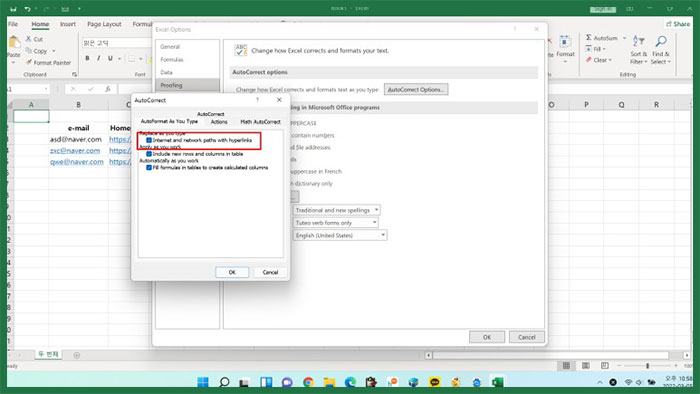Image resolution: width=700 pixels, height=394 pixels.
Task: Select the Page Layout ribbon tab
Action: (104, 24)
